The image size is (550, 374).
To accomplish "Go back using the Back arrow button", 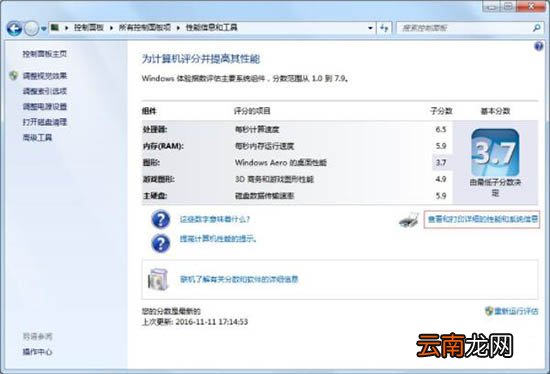I will coord(14,28).
